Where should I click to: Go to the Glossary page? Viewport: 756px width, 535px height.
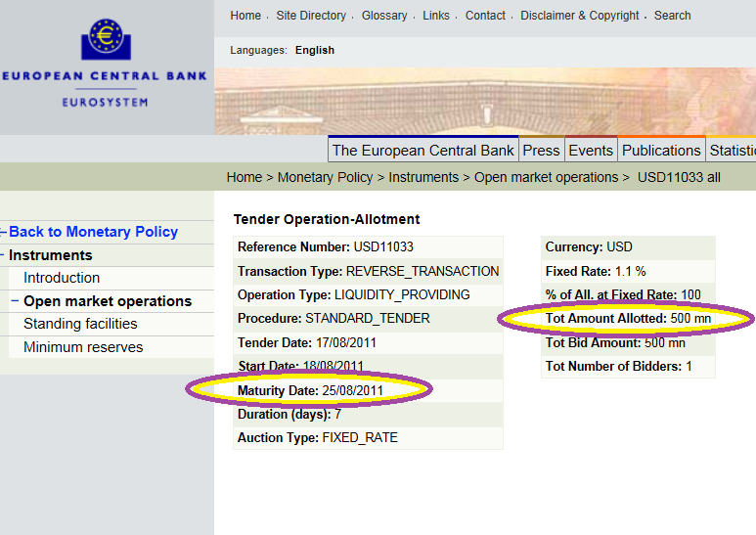[x=384, y=16]
